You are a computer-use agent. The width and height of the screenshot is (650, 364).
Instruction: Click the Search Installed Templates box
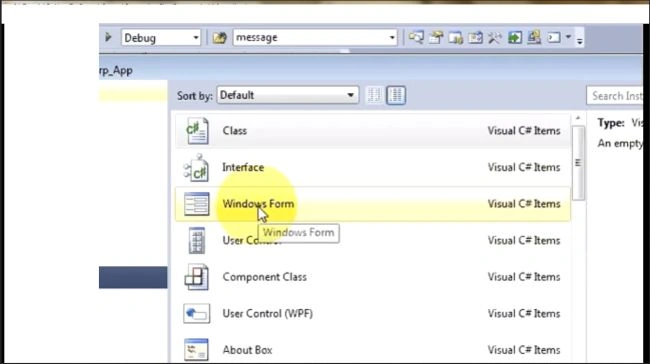[615, 96]
